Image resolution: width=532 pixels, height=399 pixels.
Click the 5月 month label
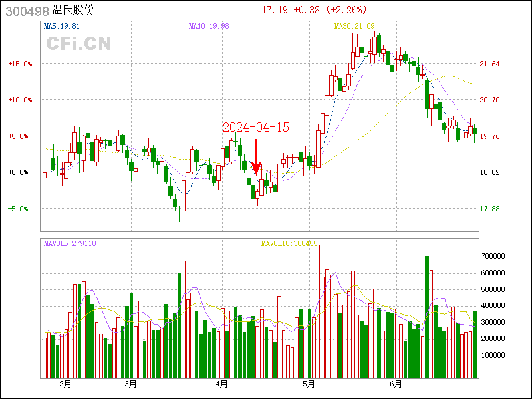pyautogui.click(x=309, y=384)
